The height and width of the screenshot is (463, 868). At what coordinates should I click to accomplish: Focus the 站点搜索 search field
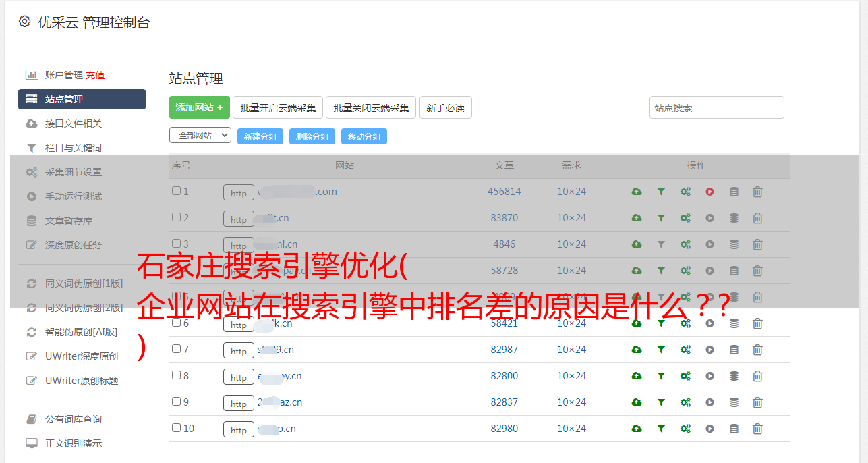pyautogui.click(x=717, y=107)
